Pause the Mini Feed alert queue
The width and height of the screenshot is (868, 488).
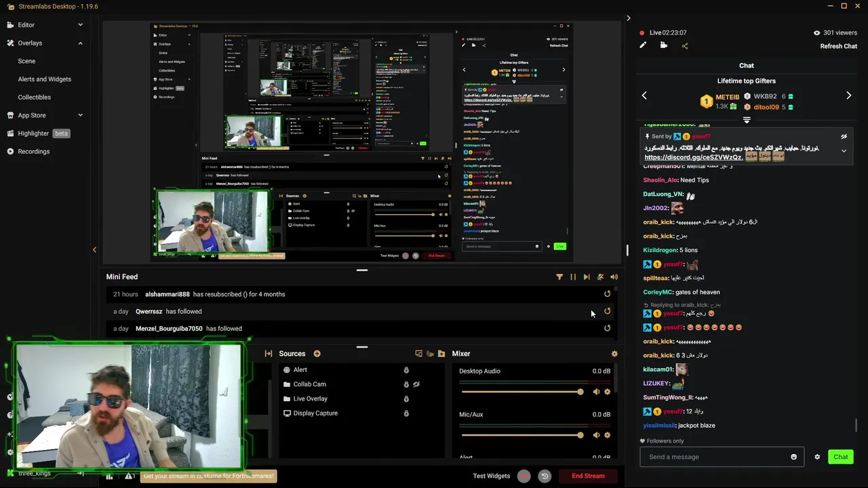[573, 277]
